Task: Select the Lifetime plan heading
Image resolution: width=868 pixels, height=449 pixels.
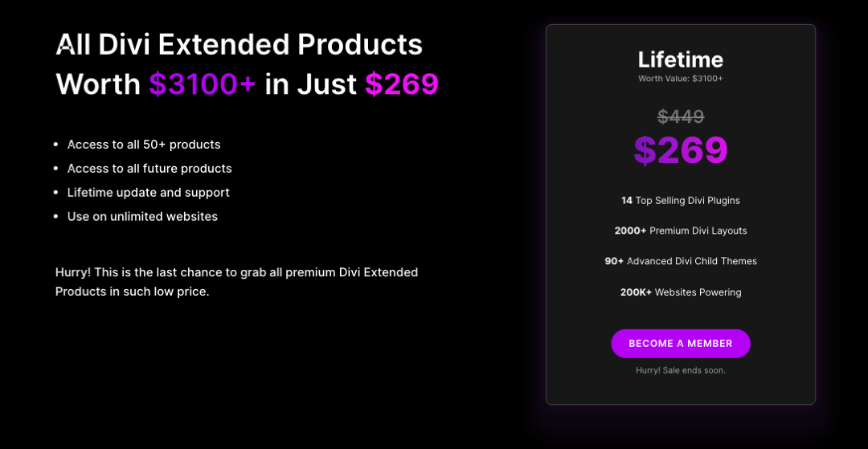Action: point(681,59)
